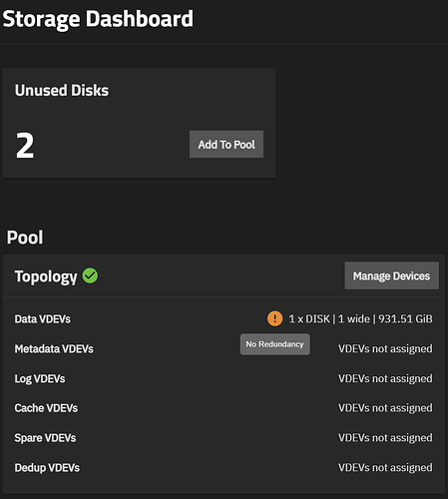The height and width of the screenshot is (499, 448).
Task: Click Log VDEVs not assigned status
Action: (385, 378)
